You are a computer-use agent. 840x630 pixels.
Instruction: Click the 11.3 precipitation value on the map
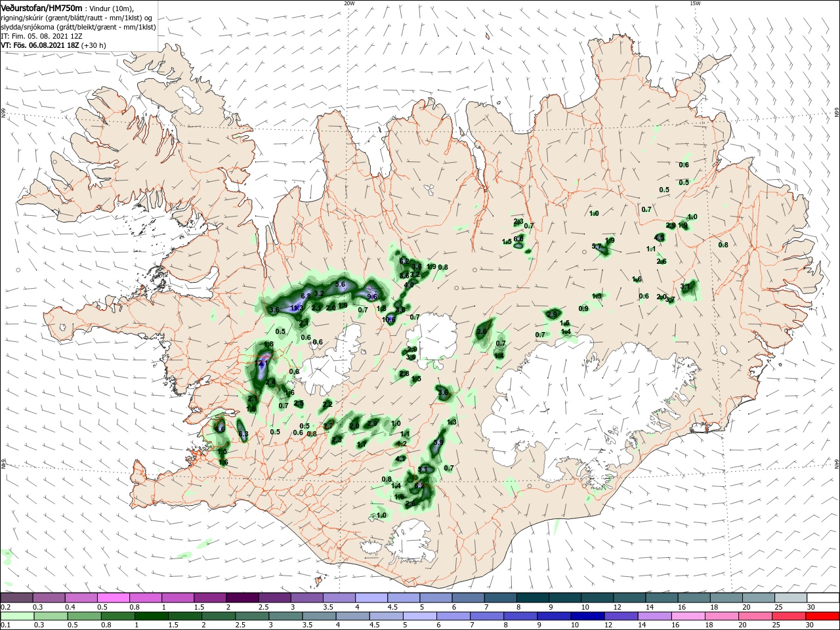tap(296, 307)
